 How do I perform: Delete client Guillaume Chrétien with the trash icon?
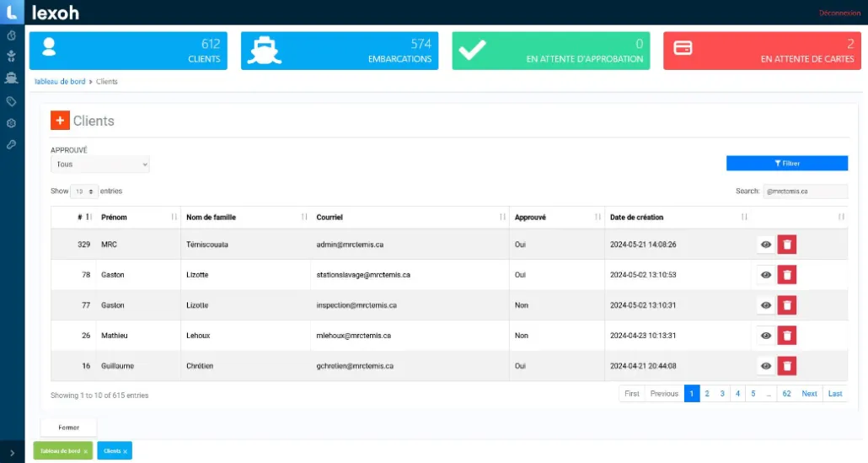786,365
